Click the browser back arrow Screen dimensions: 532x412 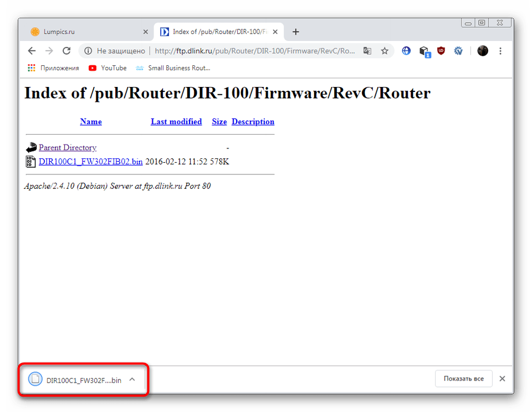click(32, 51)
